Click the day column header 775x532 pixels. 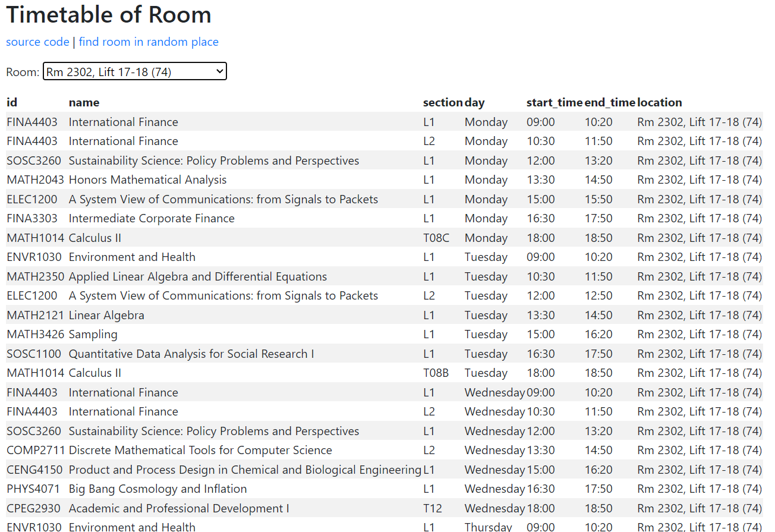point(474,102)
